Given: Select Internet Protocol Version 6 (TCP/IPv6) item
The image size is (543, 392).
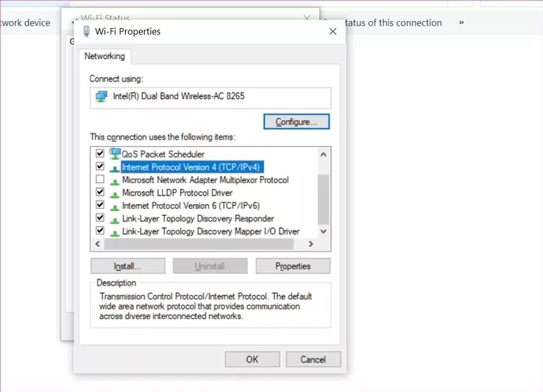Looking at the screenshot, I should click(191, 206).
